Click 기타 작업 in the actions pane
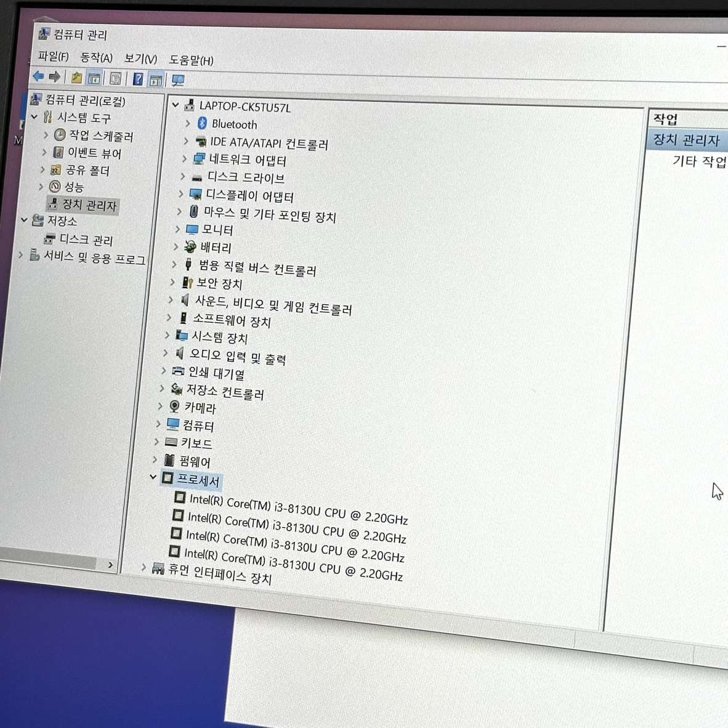728x728 pixels. point(699,161)
